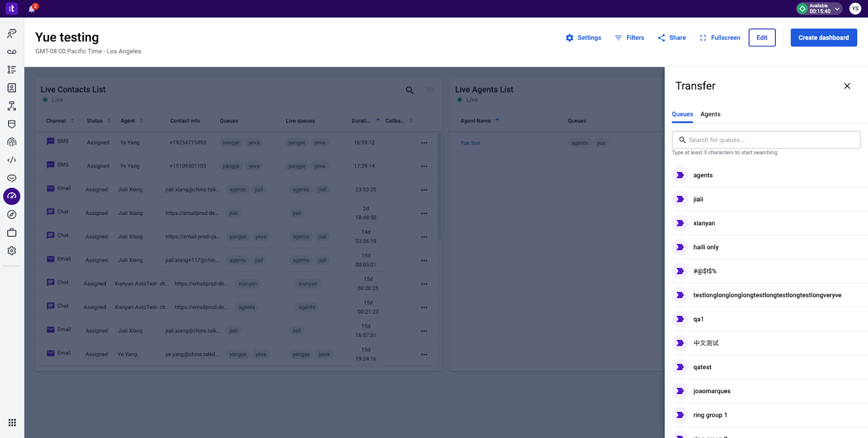
Task: Share the dashboard
Action: (672, 37)
